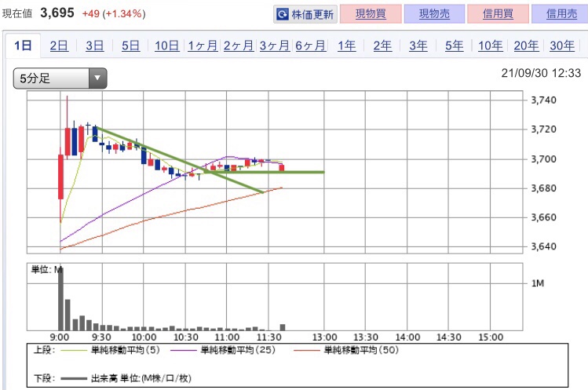
Task: Click the price change +49 (+1.34%)
Action: 114,14
